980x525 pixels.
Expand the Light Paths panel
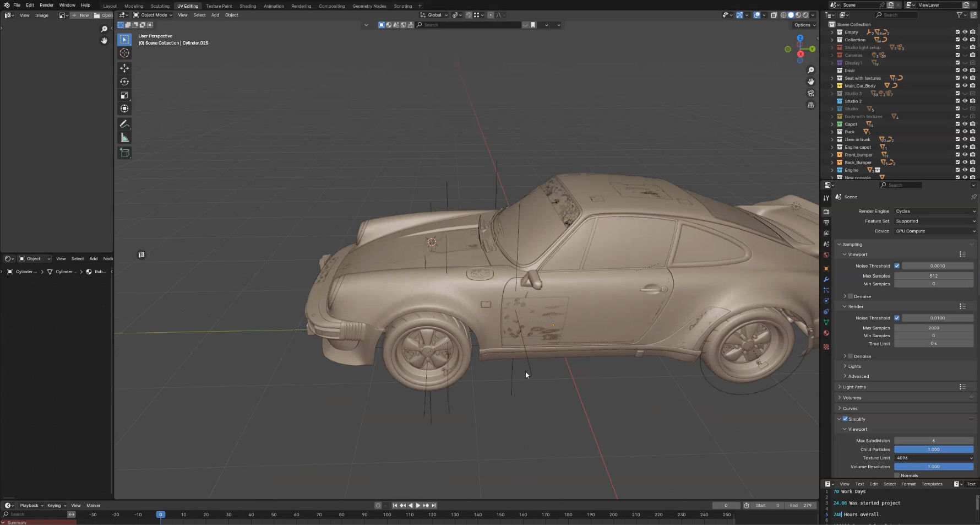click(854, 387)
